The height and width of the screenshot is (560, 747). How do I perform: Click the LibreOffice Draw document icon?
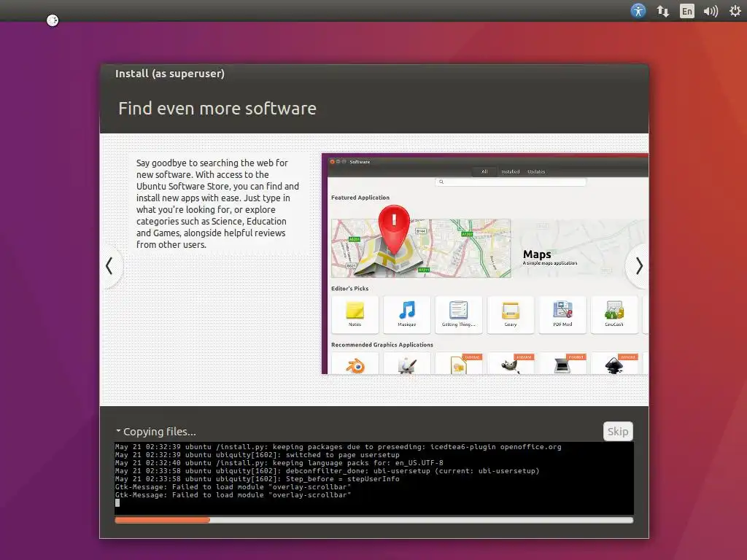coord(458,366)
